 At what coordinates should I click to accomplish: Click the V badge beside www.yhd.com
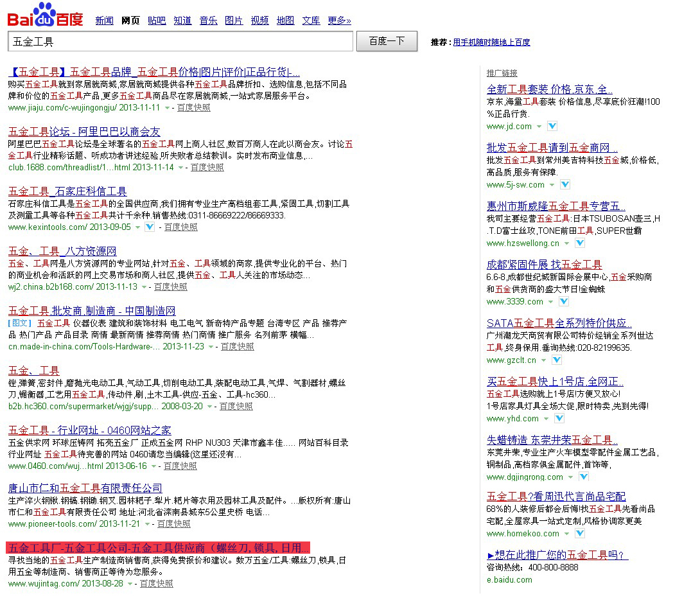[559, 419]
